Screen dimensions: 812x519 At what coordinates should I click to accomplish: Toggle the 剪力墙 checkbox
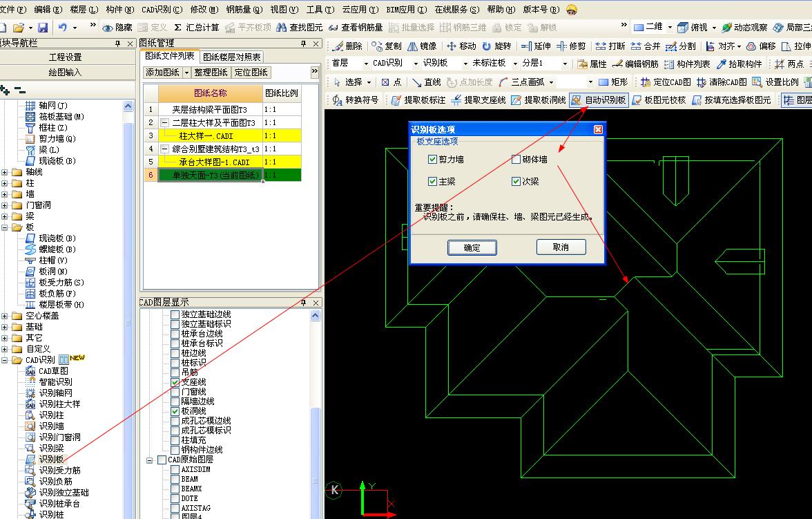click(432, 159)
